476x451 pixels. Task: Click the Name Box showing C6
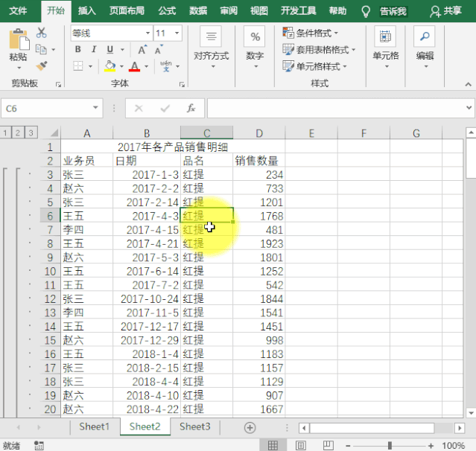pos(52,109)
